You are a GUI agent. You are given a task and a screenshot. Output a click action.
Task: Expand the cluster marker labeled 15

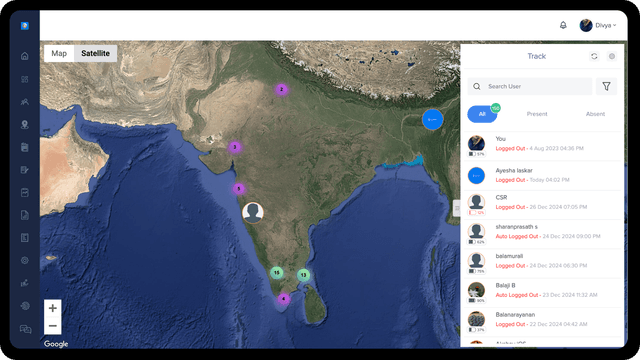pyautogui.click(x=277, y=272)
